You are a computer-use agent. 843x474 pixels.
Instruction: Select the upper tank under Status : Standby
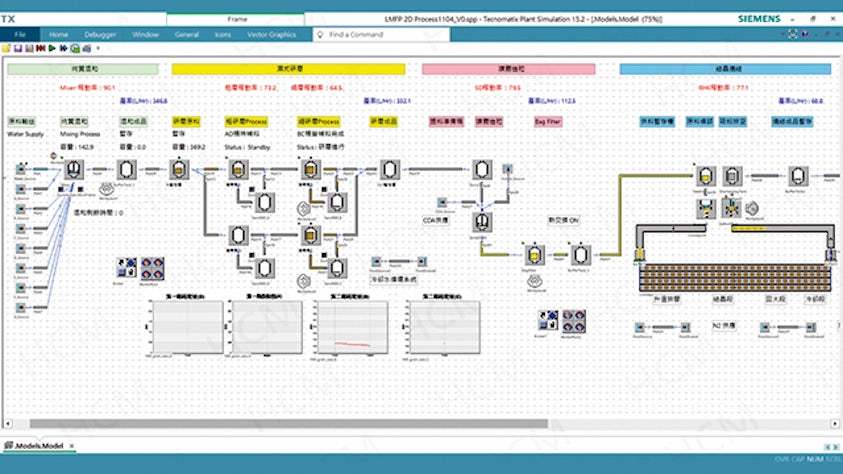pos(238,169)
